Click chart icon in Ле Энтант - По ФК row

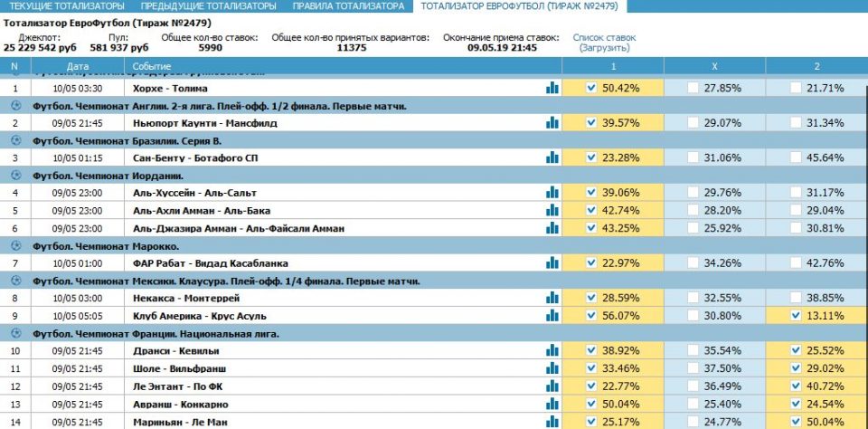552,386
